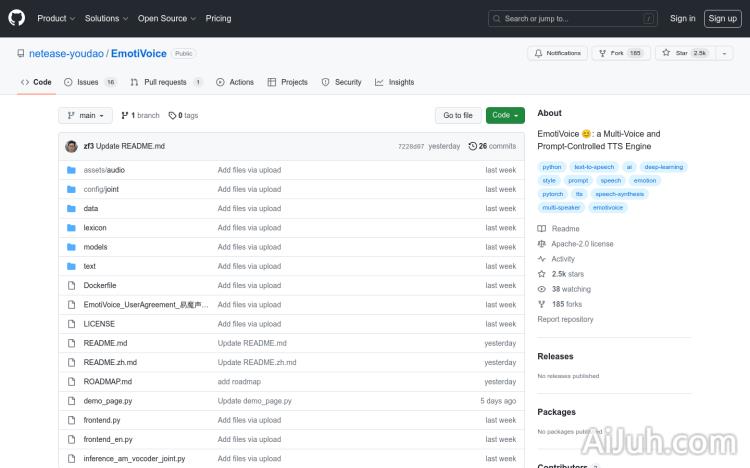The width and height of the screenshot is (750, 468).
Task: Click the text-to-speech topic tag
Action: tap(594, 167)
